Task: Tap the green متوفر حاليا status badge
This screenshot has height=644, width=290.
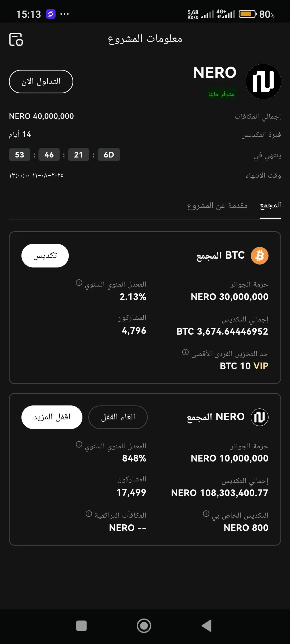Action: tap(221, 94)
